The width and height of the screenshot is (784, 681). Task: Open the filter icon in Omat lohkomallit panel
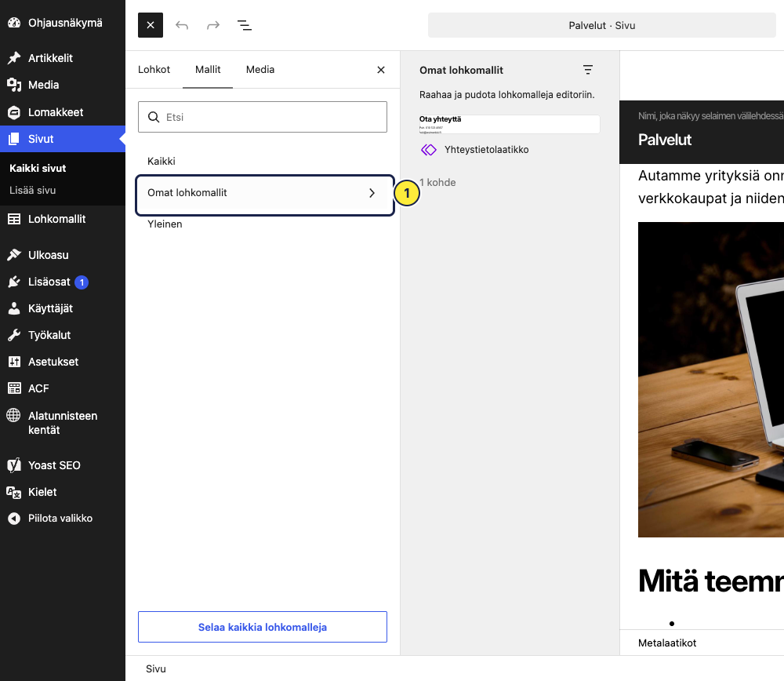588,70
